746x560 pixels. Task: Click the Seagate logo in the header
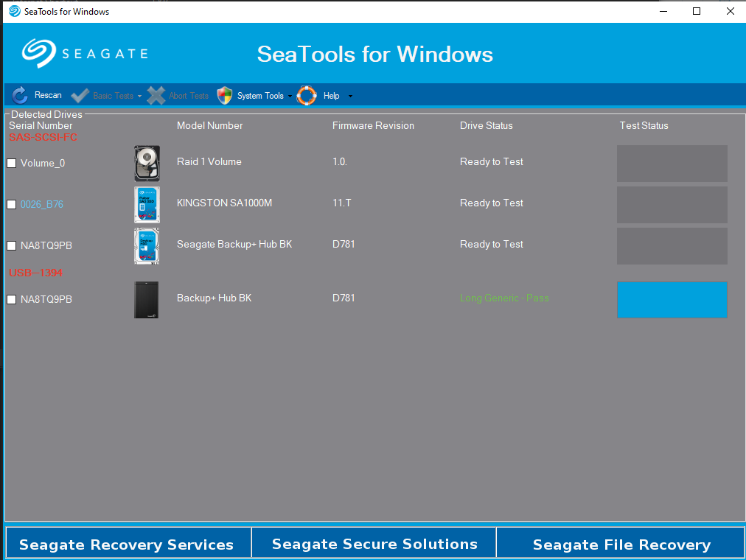(x=85, y=53)
